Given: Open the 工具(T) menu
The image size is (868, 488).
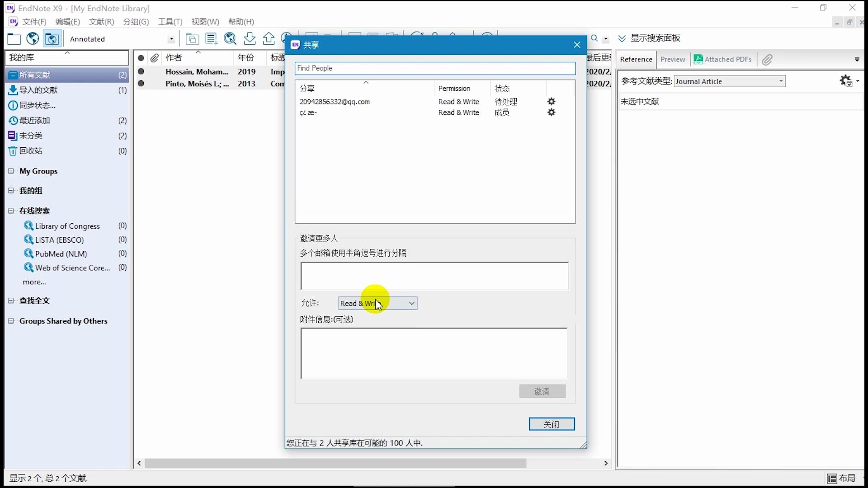Looking at the screenshot, I should (170, 22).
